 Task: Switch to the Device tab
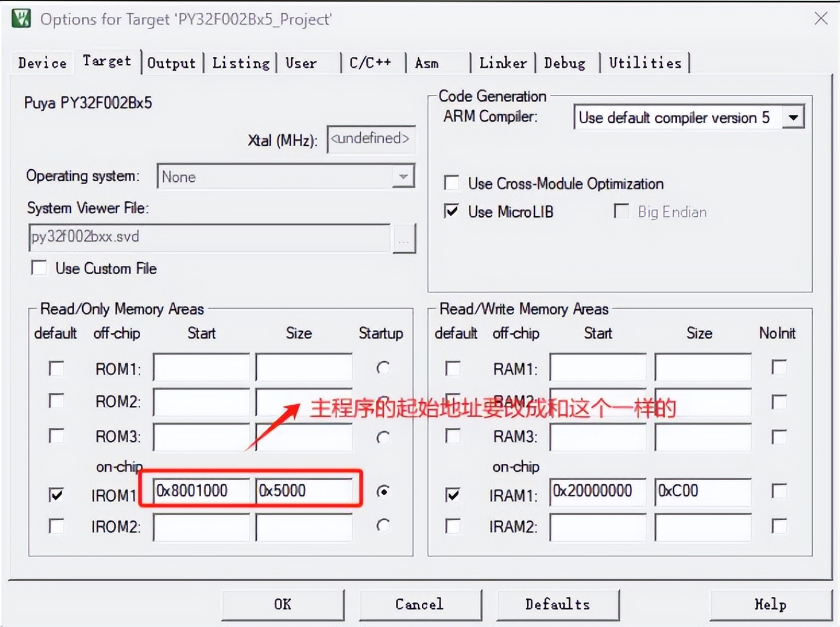tap(42, 63)
